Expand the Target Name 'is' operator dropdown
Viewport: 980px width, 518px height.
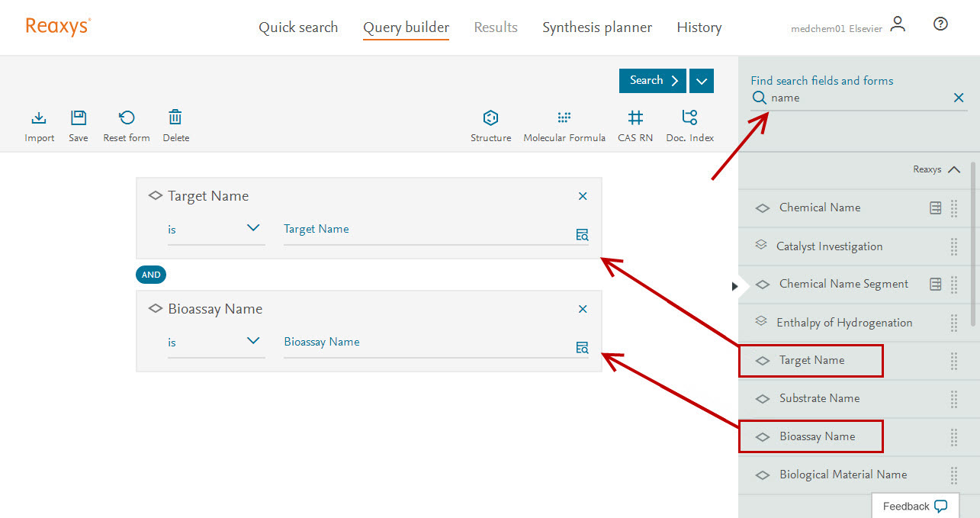(253, 228)
